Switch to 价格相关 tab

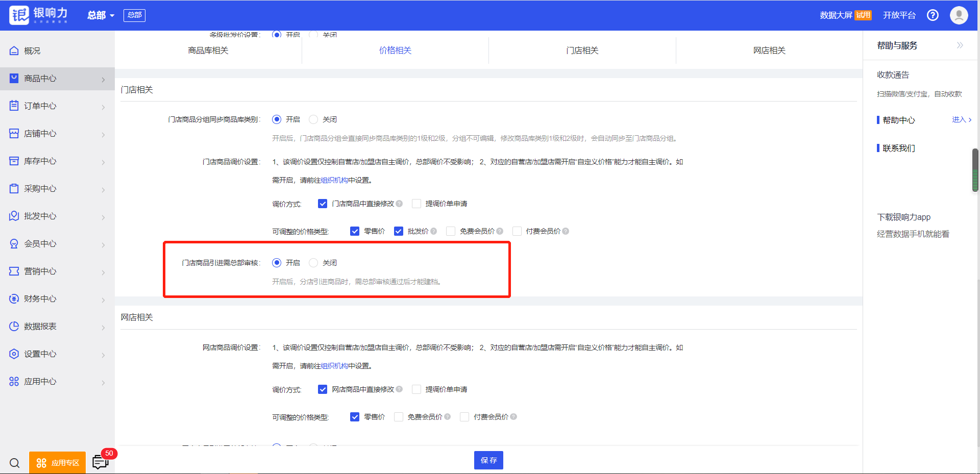395,51
